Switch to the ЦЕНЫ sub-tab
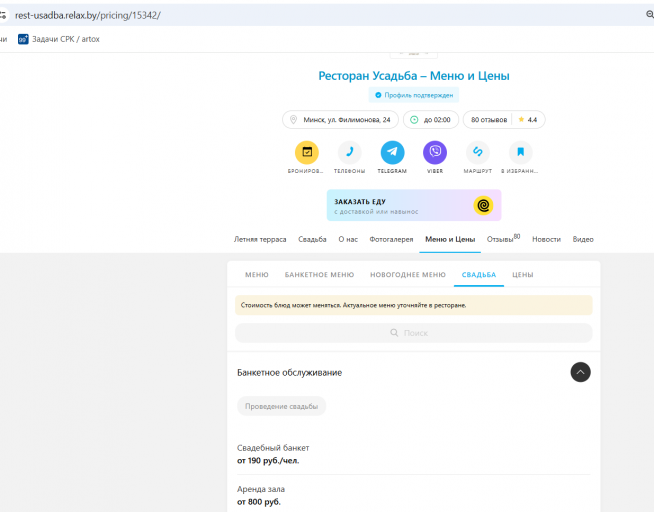Image resolution: width=654 pixels, height=512 pixels. click(x=523, y=275)
